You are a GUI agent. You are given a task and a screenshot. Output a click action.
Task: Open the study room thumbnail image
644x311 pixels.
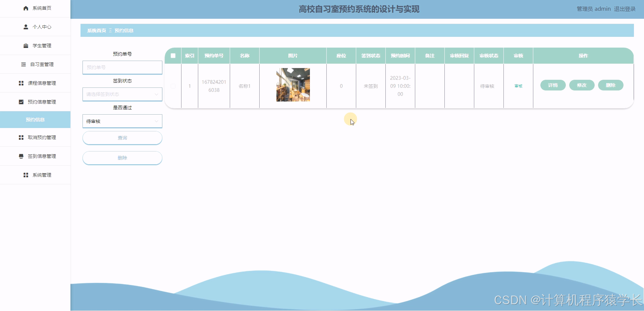pyautogui.click(x=293, y=85)
